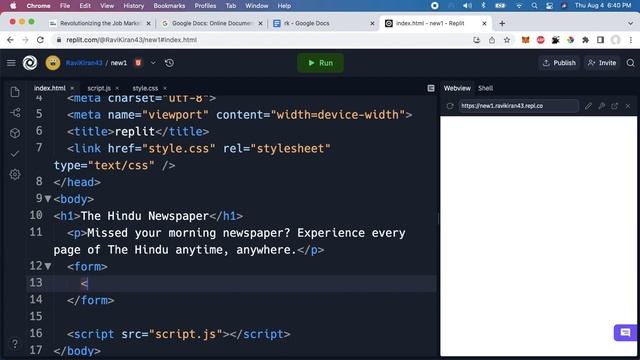Switch to Google Docs: Online Document tab
The height and width of the screenshot is (360, 640).
point(212,24)
